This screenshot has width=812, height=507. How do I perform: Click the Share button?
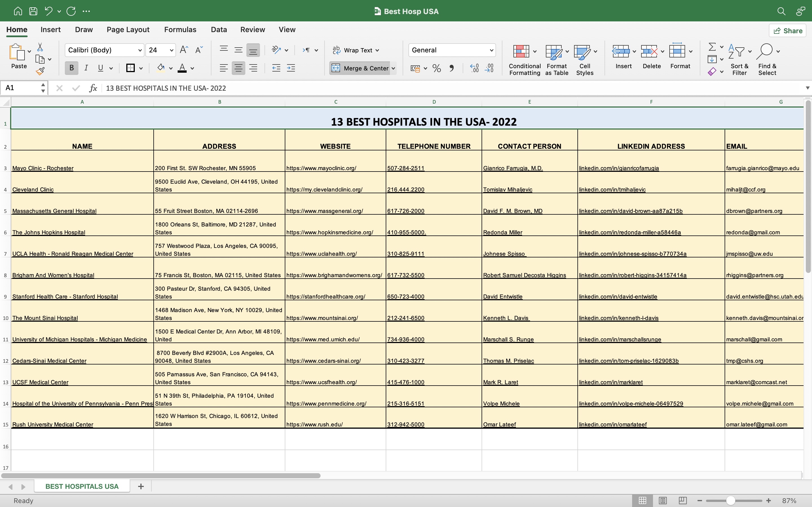coord(787,30)
